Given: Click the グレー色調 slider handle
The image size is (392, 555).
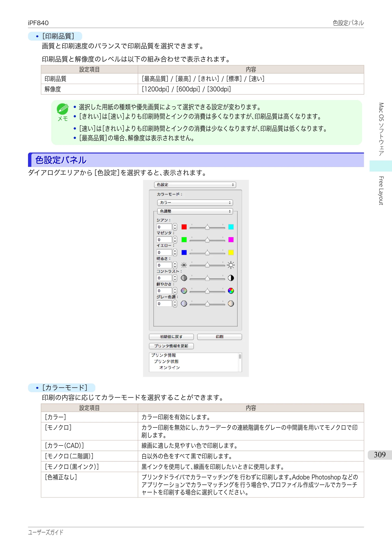Looking at the screenshot, I should click(207, 304).
